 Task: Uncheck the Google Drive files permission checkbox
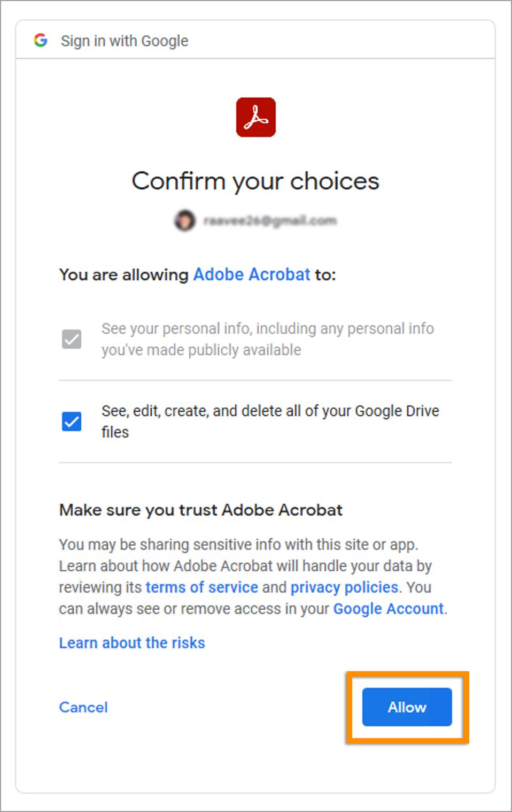(x=72, y=422)
